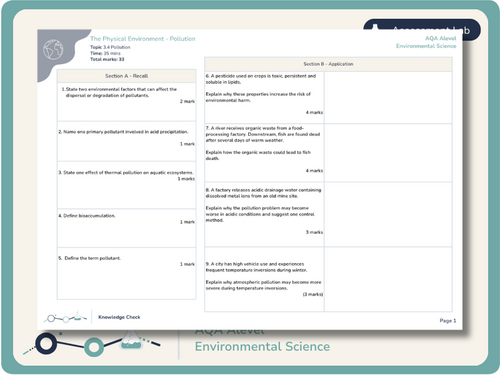
Task: Click the '3 marks' label for question 8
Action: pyautogui.click(x=314, y=232)
